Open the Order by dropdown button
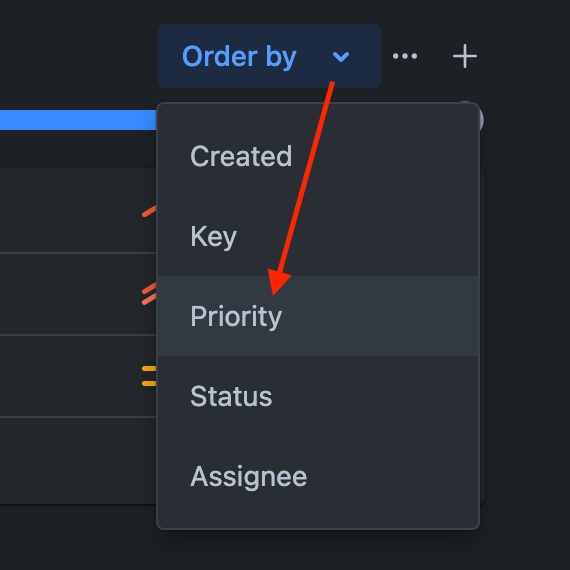 pos(269,56)
